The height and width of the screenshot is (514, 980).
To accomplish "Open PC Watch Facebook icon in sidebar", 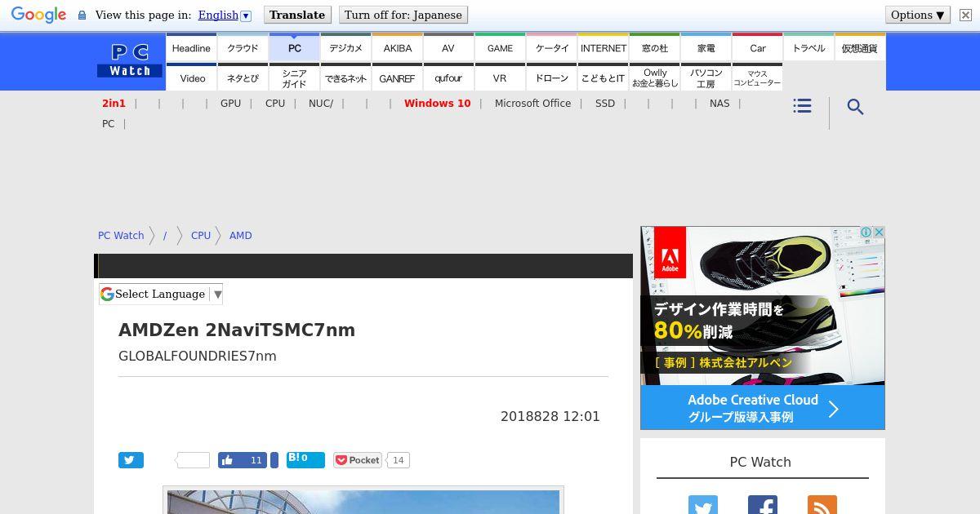I will tap(762, 505).
